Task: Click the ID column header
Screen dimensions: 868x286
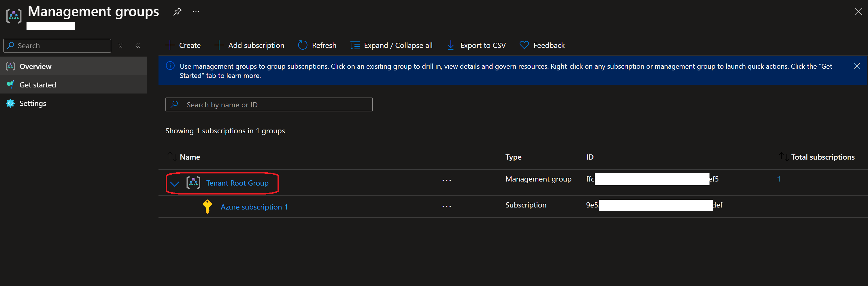Action: coord(590,157)
